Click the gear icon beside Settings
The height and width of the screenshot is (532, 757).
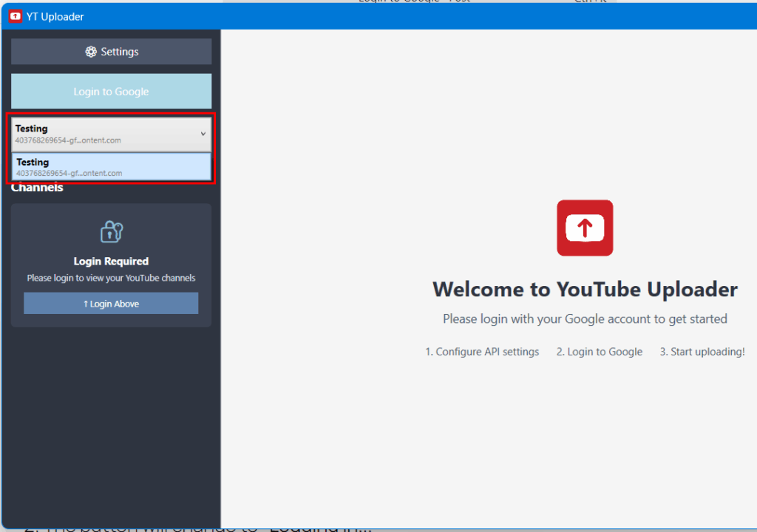coord(91,52)
